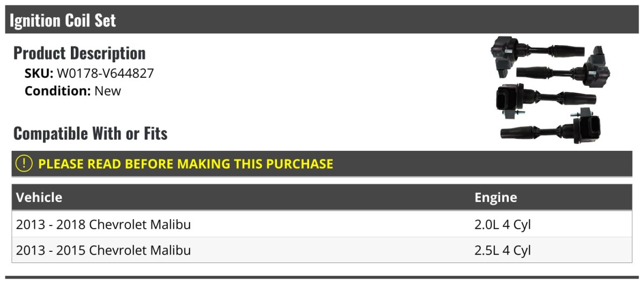Viewport: 644px width, 284px height.
Task: Click the warning exclamation circle icon
Action: pyautogui.click(x=24, y=164)
